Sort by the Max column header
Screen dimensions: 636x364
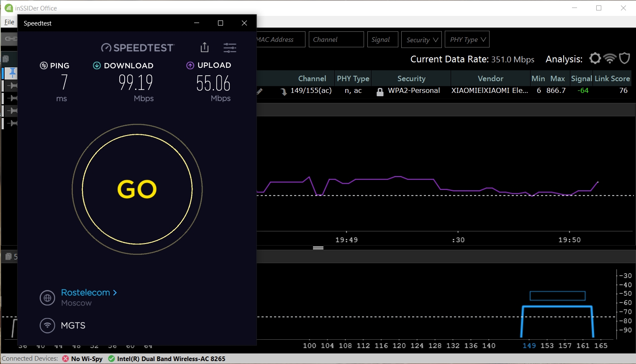click(x=557, y=79)
